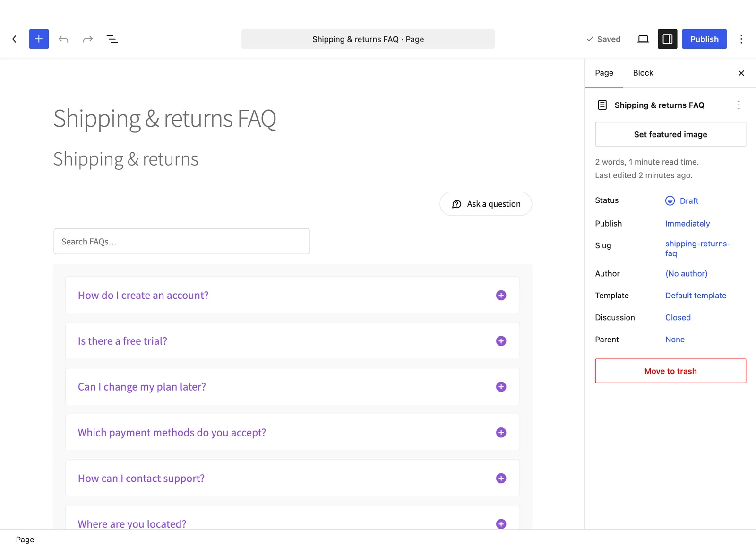
Task: Open the document title command bar
Action: [368, 39]
